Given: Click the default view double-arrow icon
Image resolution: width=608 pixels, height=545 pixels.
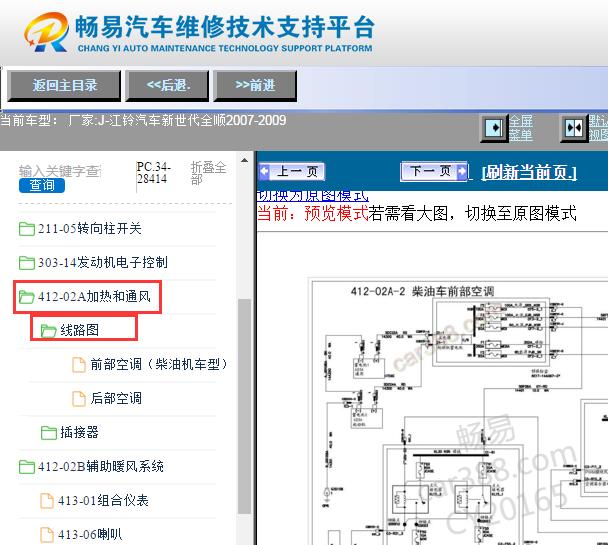Looking at the screenshot, I should [573, 128].
